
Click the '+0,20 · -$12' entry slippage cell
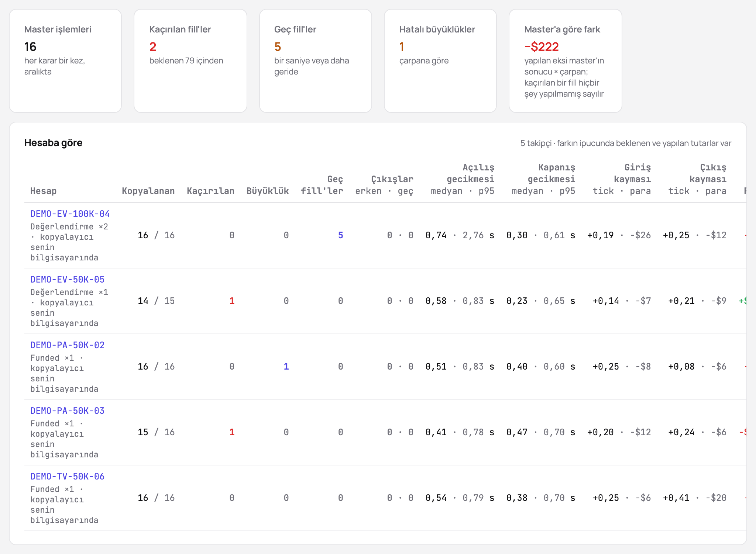(x=619, y=432)
